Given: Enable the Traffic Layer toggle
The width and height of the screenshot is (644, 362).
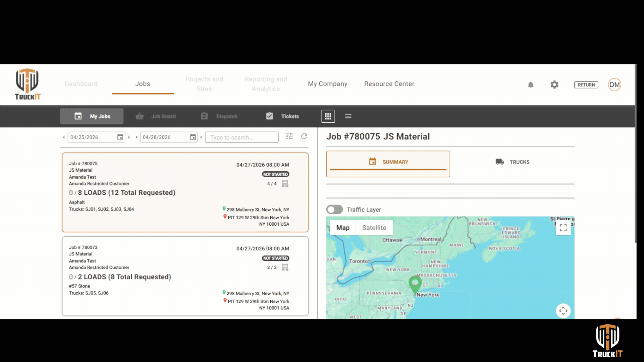Looking at the screenshot, I should [x=334, y=209].
